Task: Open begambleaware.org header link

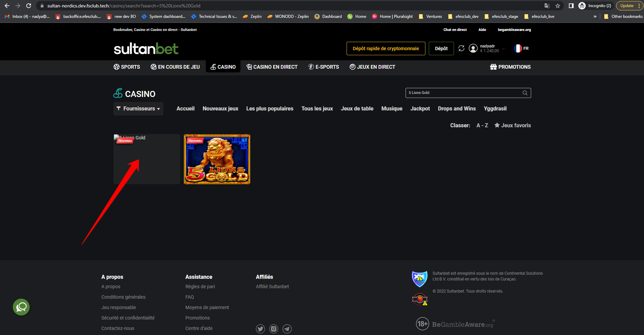Action: point(514,30)
